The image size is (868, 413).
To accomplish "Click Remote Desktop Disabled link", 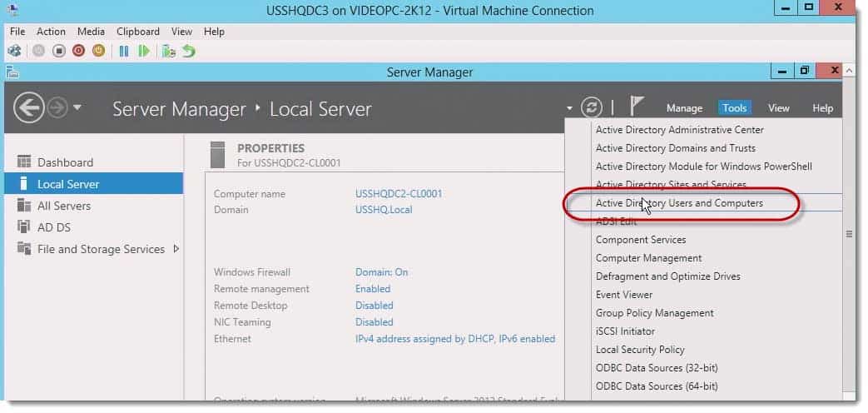I will (374, 305).
